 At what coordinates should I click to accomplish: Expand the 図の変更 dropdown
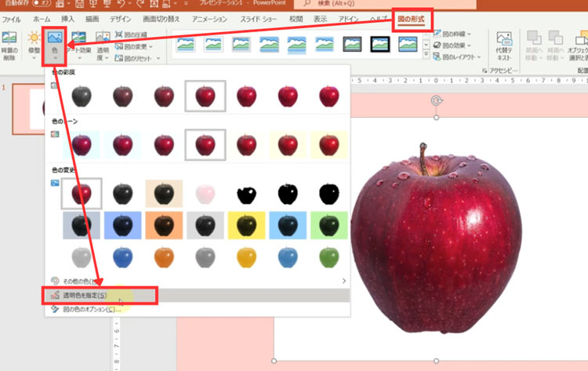pyautogui.click(x=151, y=47)
